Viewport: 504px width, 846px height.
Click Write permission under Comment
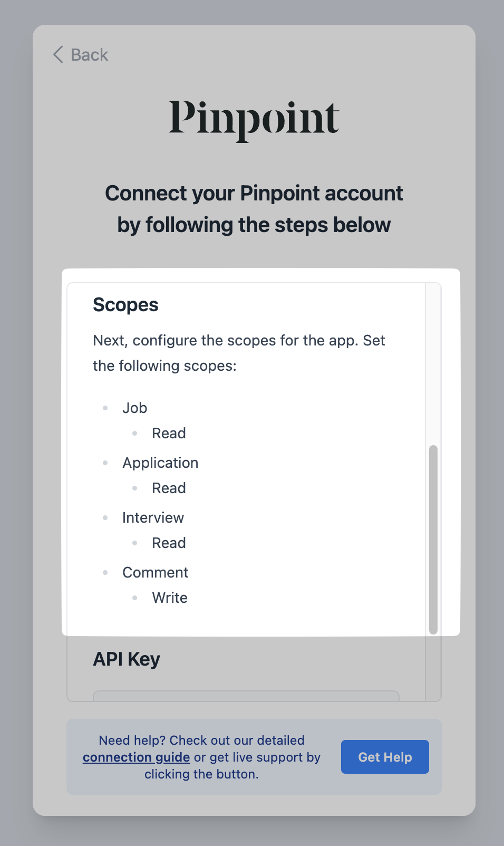click(x=170, y=598)
